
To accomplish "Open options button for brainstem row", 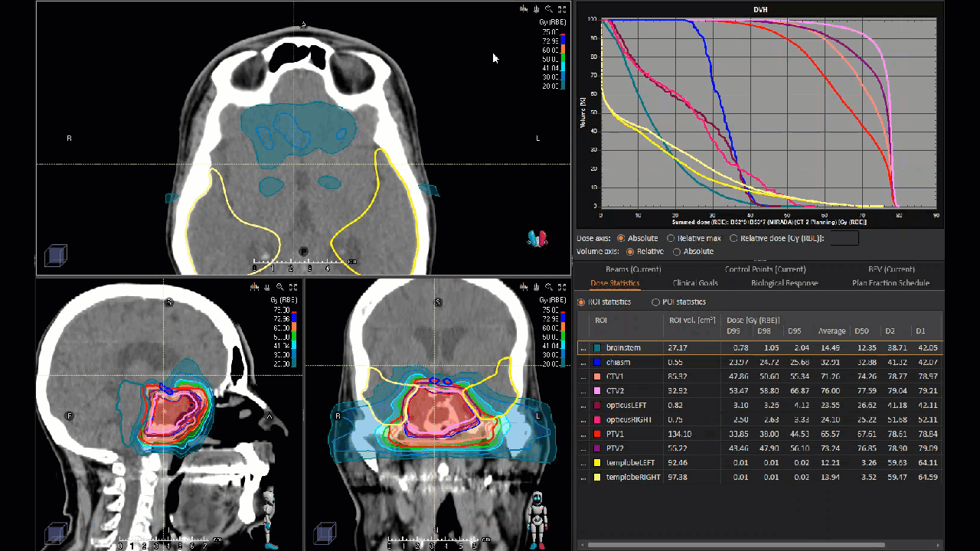I will click(x=583, y=348).
